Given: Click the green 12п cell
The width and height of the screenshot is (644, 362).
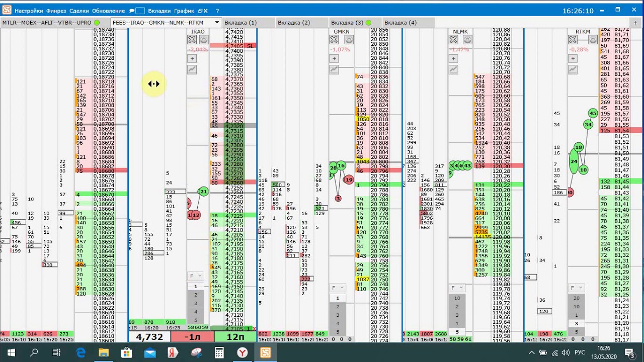Looking at the screenshot, I should coord(235,337).
